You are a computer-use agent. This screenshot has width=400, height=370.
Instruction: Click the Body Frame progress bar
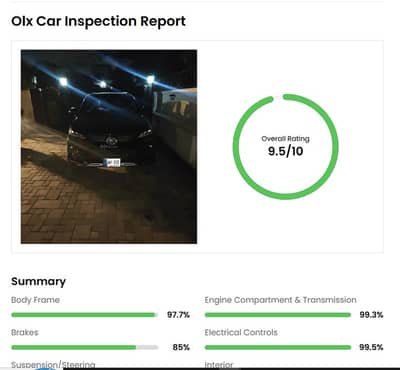(84, 315)
